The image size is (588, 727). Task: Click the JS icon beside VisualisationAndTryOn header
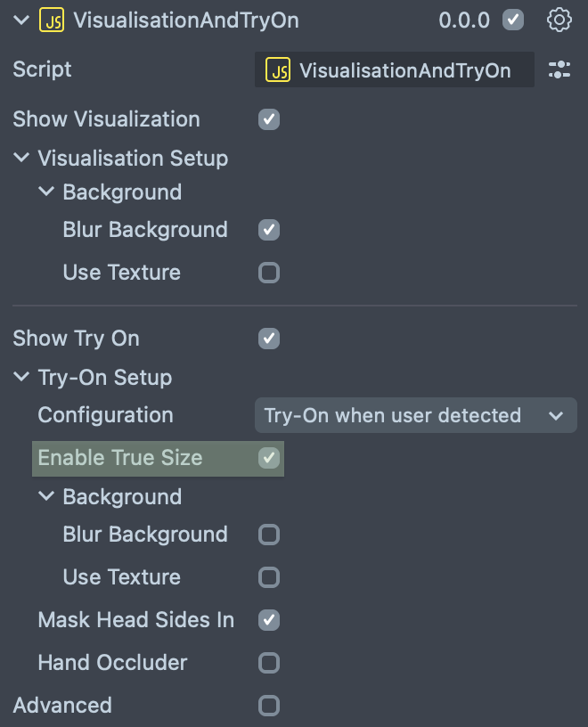coord(52,20)
